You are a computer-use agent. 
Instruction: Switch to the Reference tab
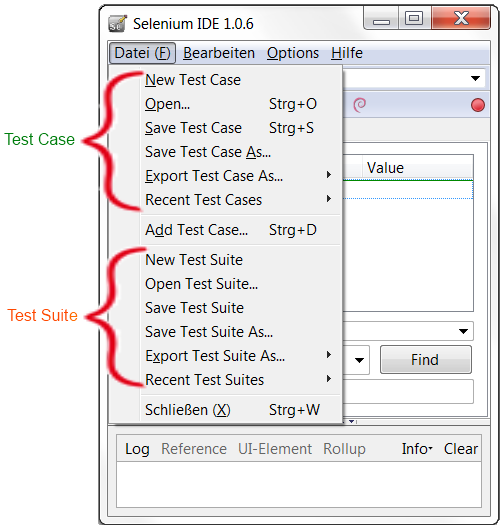[x=194, y=449]
